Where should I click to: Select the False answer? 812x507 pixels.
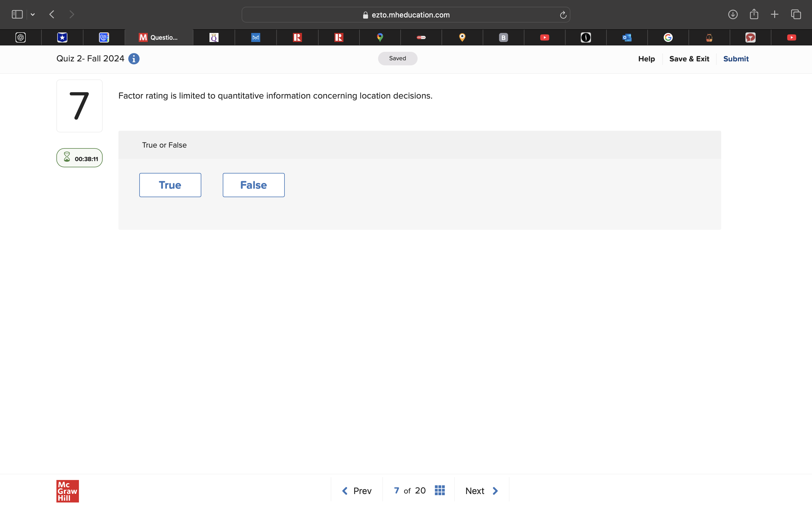point(253,185)
